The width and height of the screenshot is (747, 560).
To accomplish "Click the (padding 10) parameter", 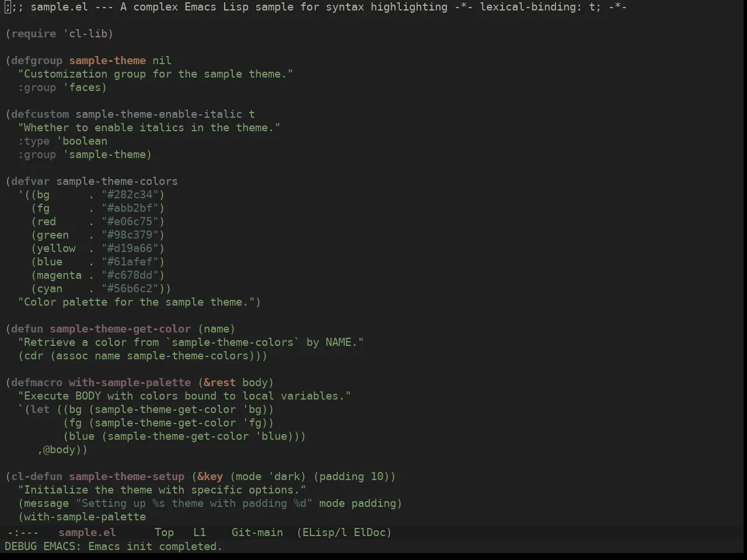I will click(x=351, y=476).
